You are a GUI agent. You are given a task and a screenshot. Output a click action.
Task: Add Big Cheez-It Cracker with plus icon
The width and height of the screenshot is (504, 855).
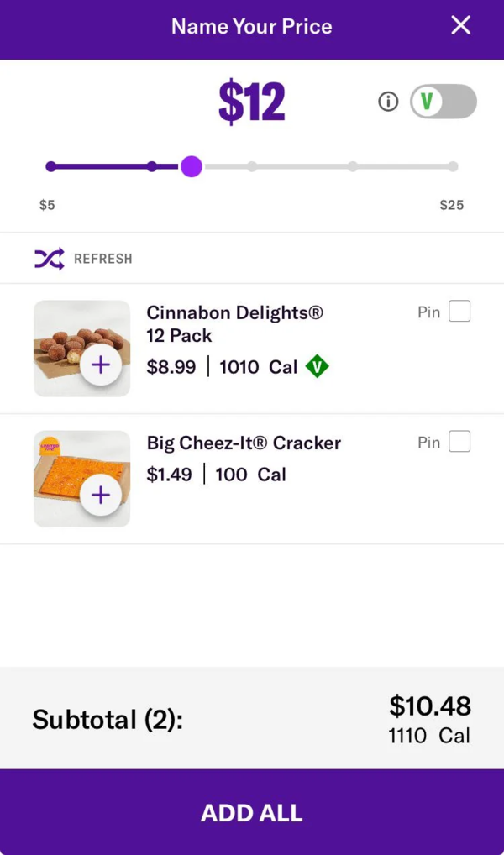pos(101,495)
